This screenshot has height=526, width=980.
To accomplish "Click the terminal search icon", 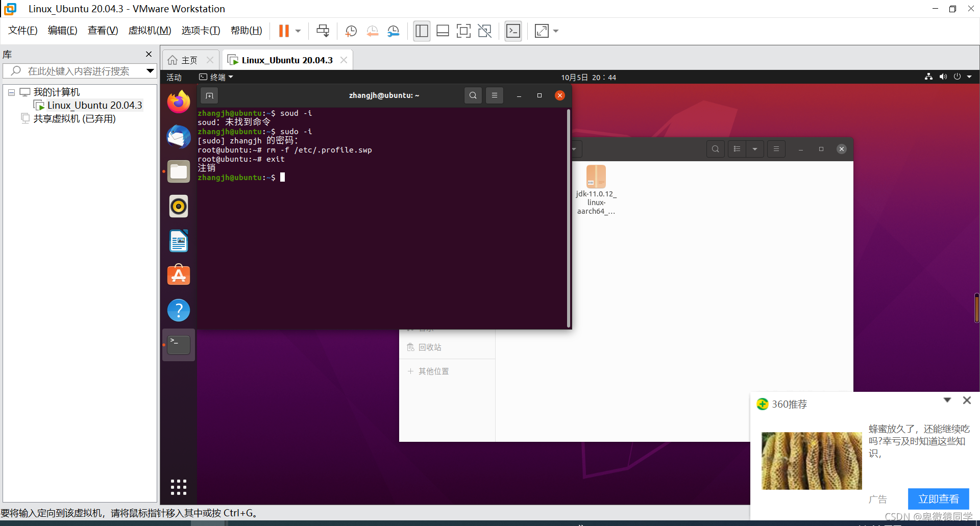I will coord(473,95).
